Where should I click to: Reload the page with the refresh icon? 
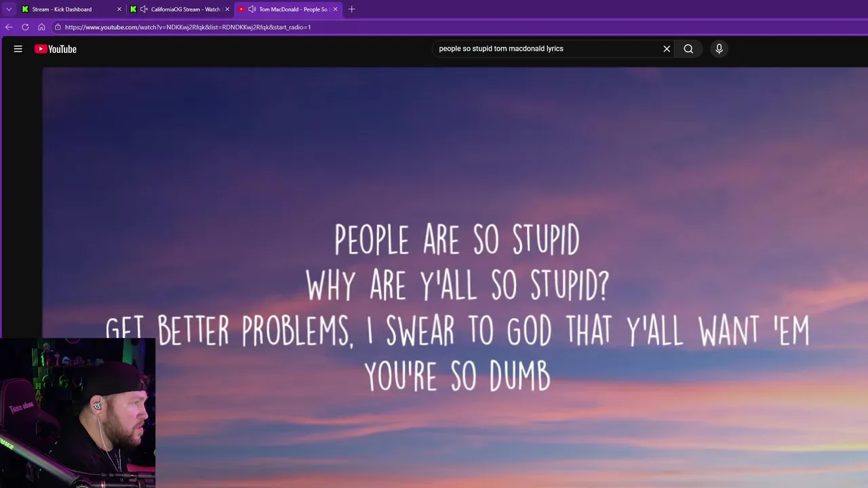coord(25,27)
